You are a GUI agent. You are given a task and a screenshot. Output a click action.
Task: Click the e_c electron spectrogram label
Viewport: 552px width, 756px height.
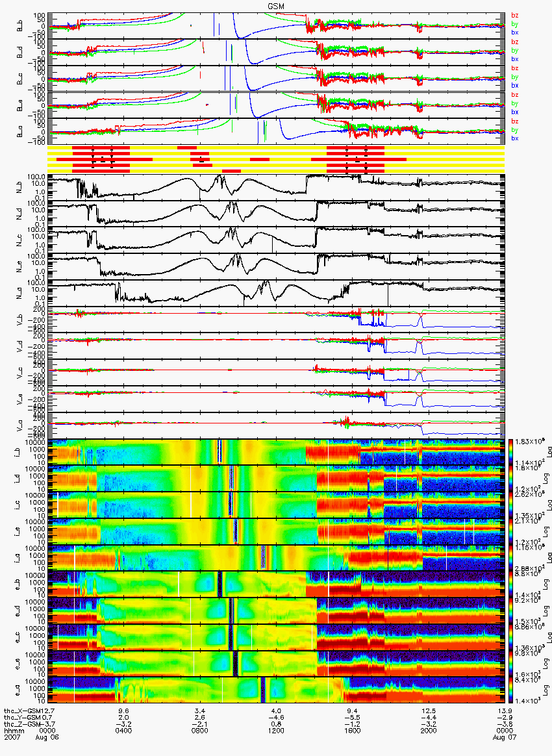[x=18, y=638]
